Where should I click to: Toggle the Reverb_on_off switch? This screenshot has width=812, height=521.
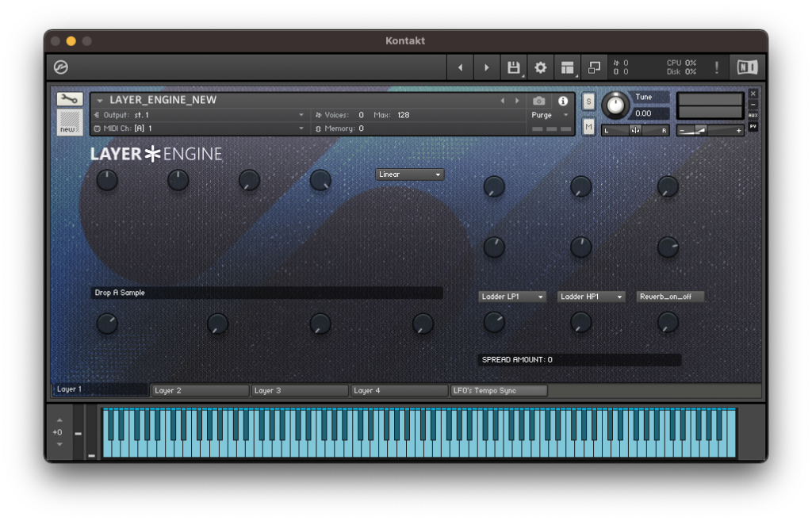click(670, 297)
